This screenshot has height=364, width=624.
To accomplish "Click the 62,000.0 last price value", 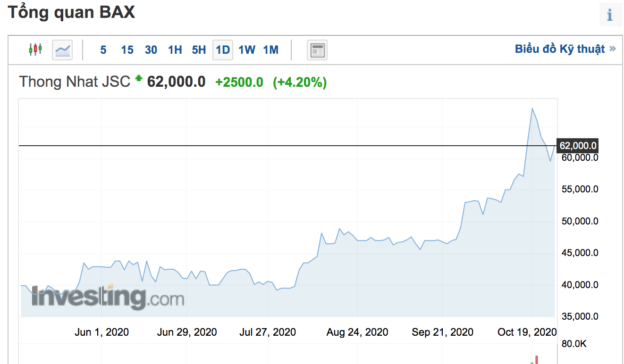I will pos(177,82).
